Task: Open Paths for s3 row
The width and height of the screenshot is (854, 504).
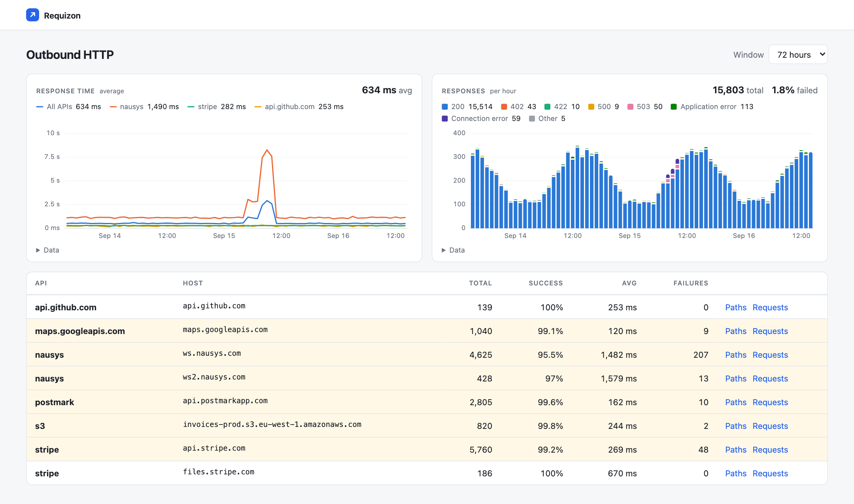Action: coord(736,426)
